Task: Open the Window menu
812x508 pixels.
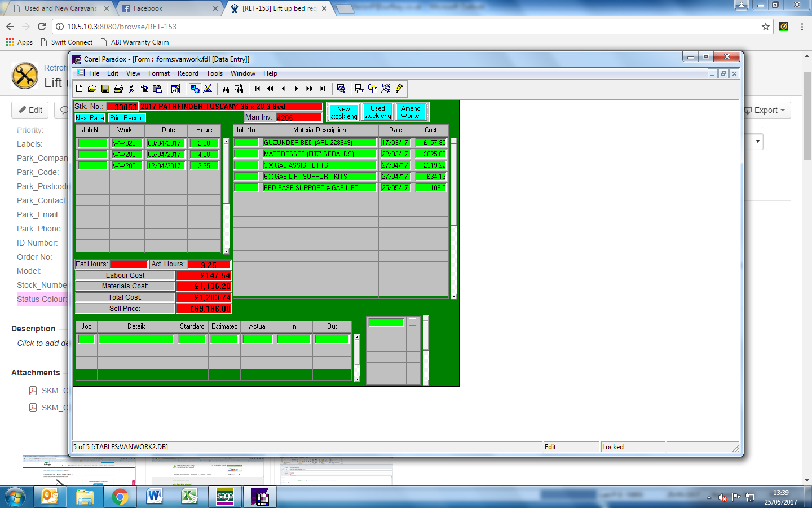Action: pos(243,73)
